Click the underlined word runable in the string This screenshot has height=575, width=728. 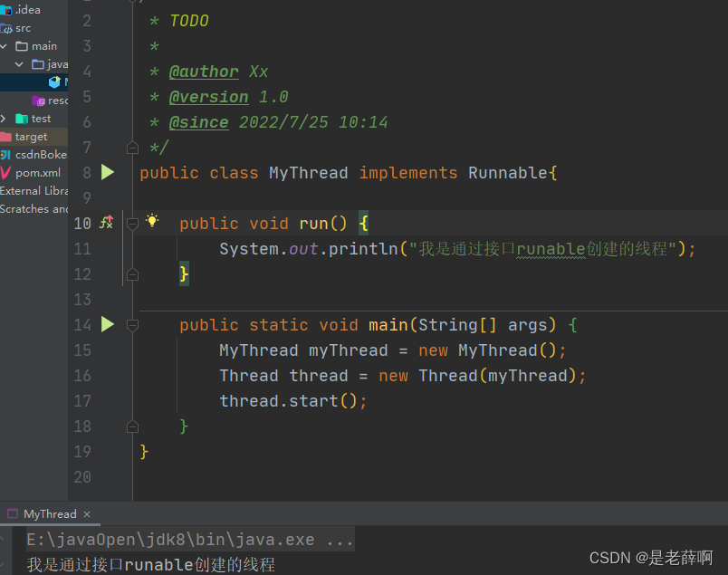pyautogui.click(x=551, y=249)
